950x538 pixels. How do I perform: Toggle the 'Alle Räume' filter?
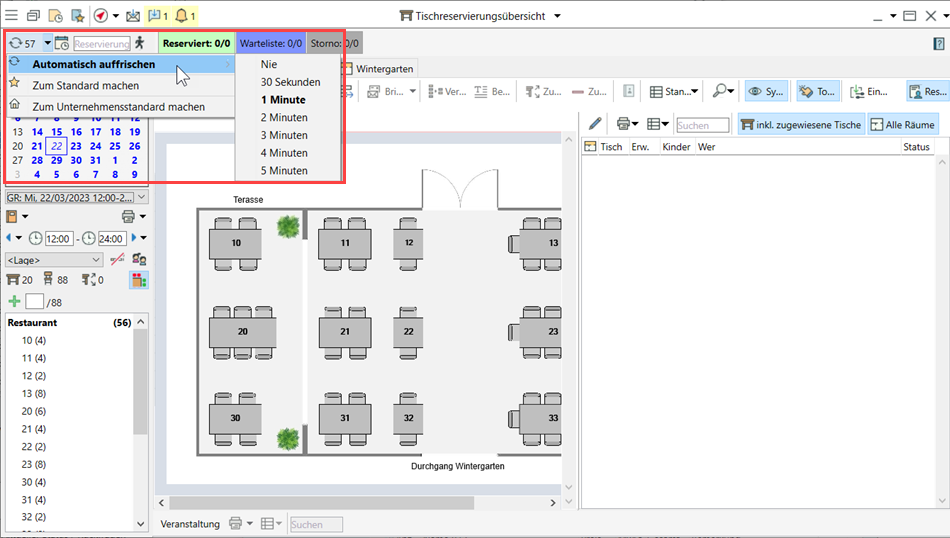(x=903, y=124)
